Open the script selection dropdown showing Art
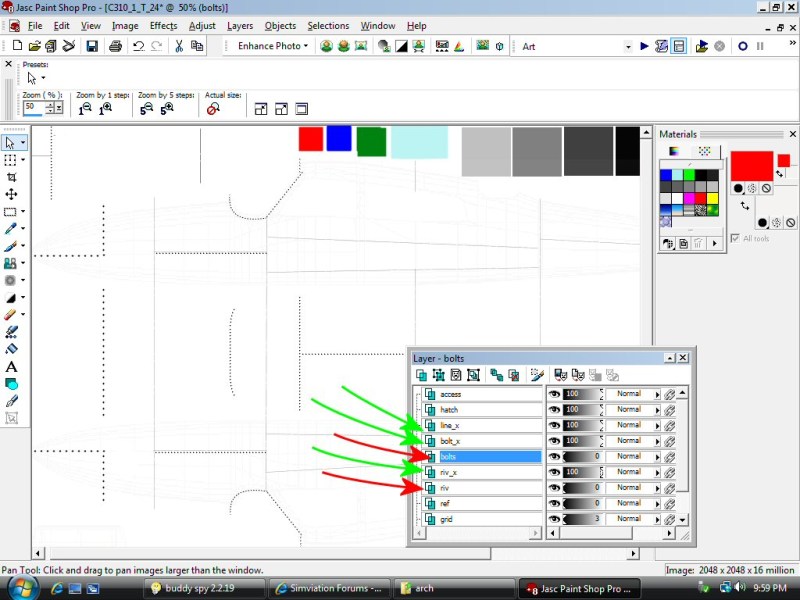Image resolution: width=800 pixels, height=600 pixels. coord(628,46)
